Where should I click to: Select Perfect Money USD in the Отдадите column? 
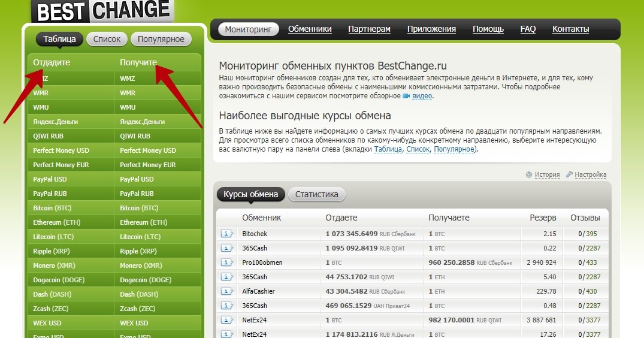pos(71,150)
